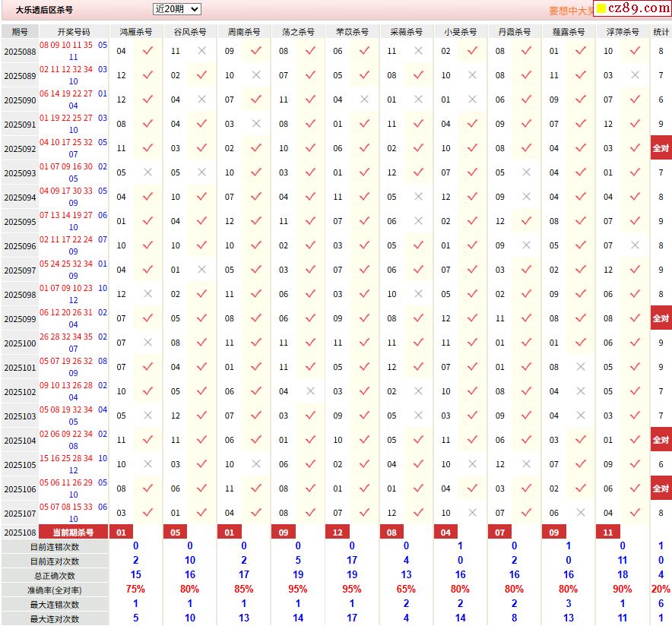672x626 pixels.
Task: Click the 丹霞杀号 cross mark in row 2025105
Action: pos(526,464)
